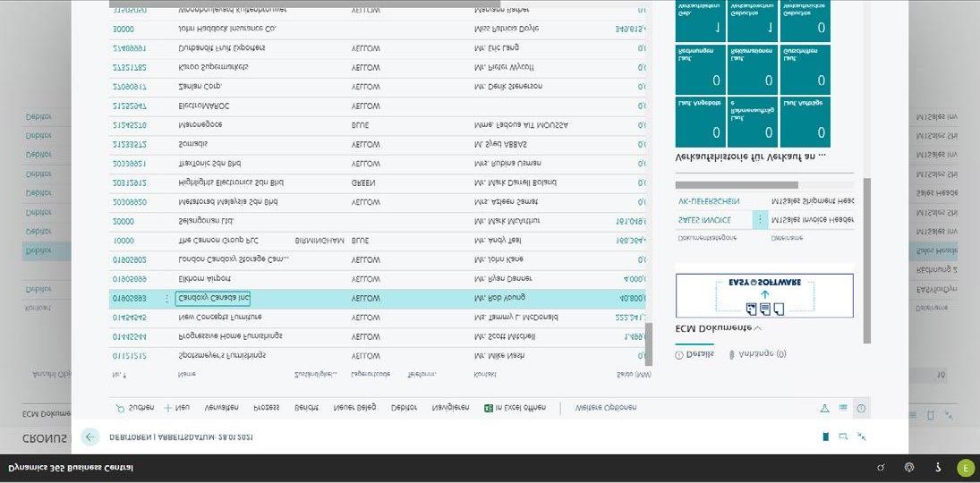Click the ECM documents horizontal scrollbar

pos(737,185)
